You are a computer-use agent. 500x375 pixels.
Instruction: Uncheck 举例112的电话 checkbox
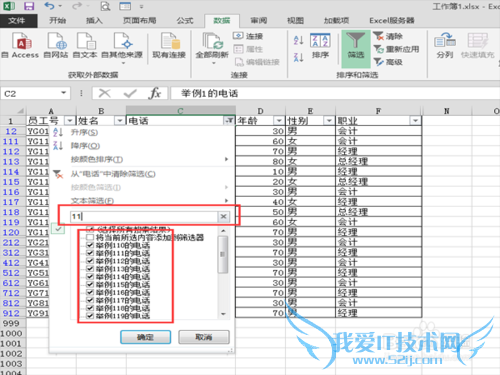pos(90,261)
